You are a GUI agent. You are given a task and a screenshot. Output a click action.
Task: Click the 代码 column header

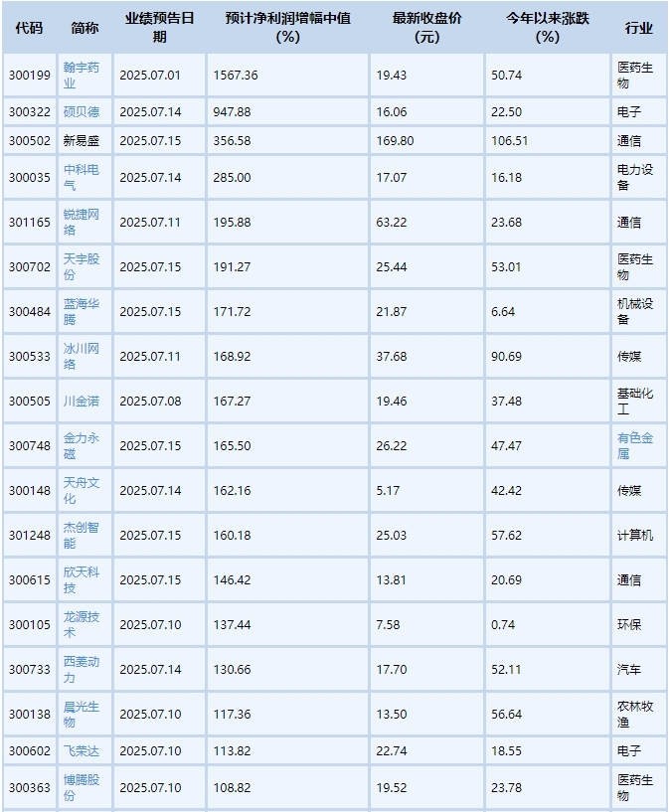(29, 28)
